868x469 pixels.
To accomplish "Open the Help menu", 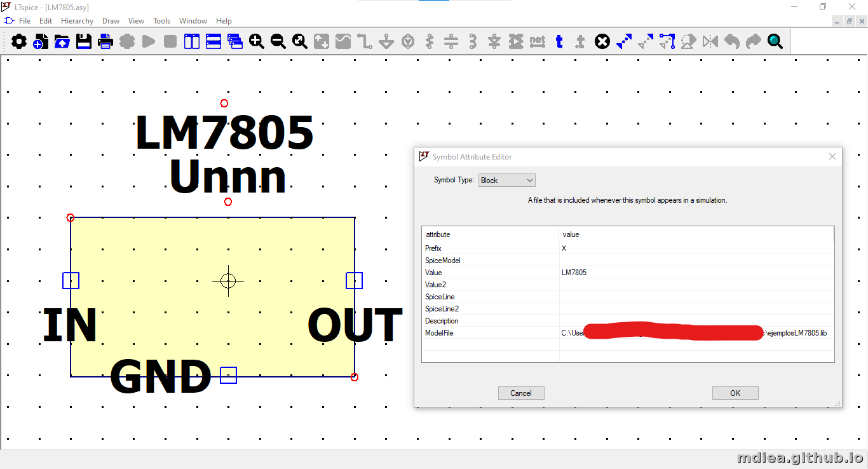I will pyautogui.click(x=224, y=21).
